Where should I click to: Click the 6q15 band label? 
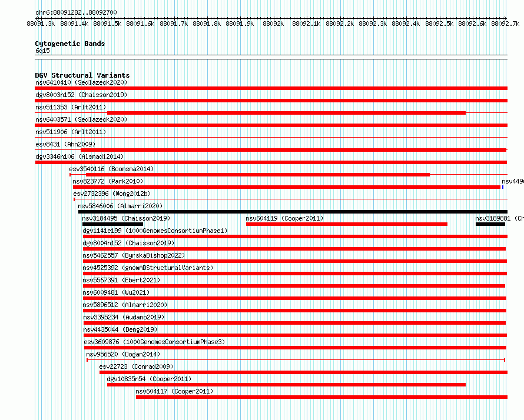42,51
